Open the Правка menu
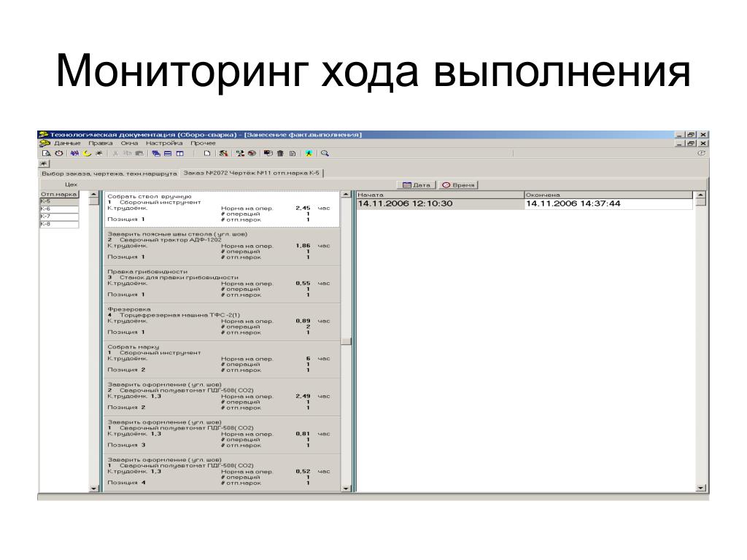Image resolution: width=747 pixels, height=560 pixels. click(101, 143)
